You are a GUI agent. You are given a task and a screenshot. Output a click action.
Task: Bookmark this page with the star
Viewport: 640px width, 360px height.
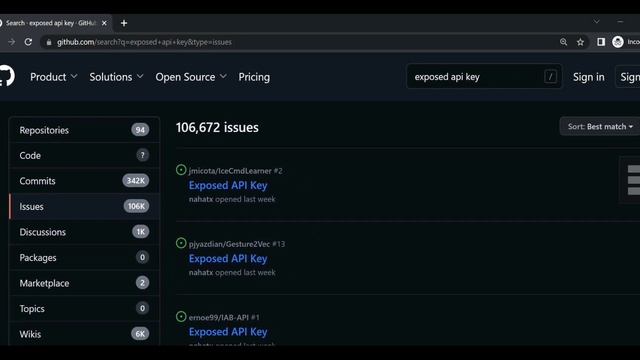tap(580, 42)
